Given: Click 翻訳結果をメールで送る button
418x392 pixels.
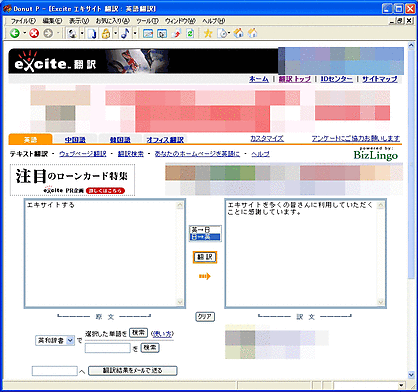Looking at the screenshot, I should point(133,371).
